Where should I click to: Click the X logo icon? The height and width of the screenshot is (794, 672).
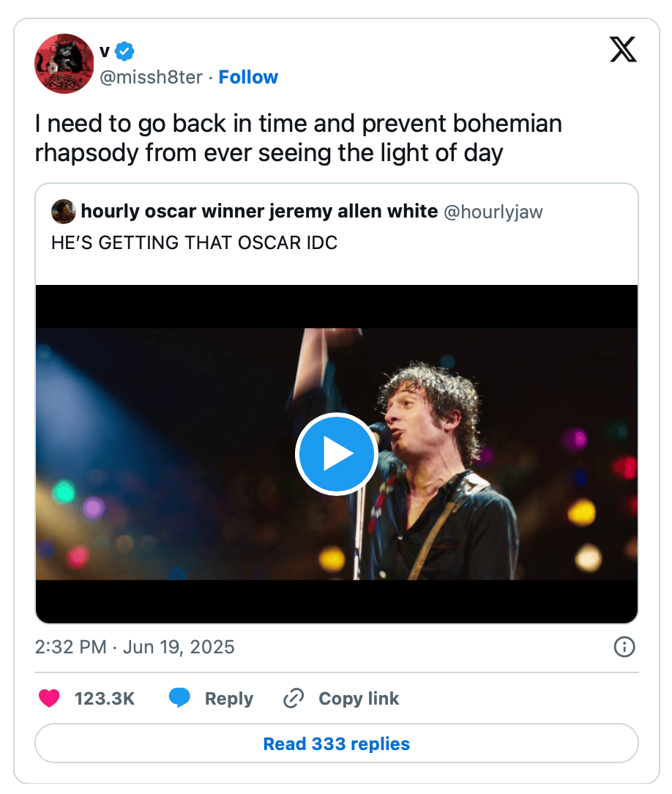click(x=623, y=51)
